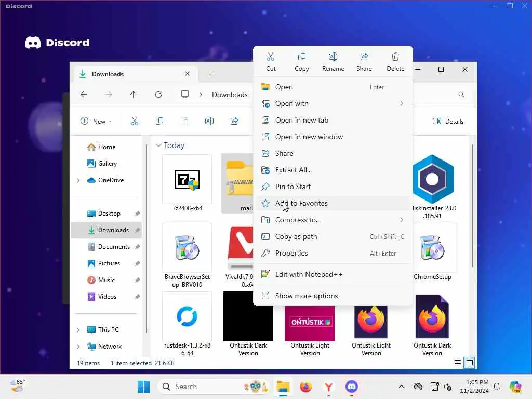Select Edit with Notepad++

click(x=333, y=274)
